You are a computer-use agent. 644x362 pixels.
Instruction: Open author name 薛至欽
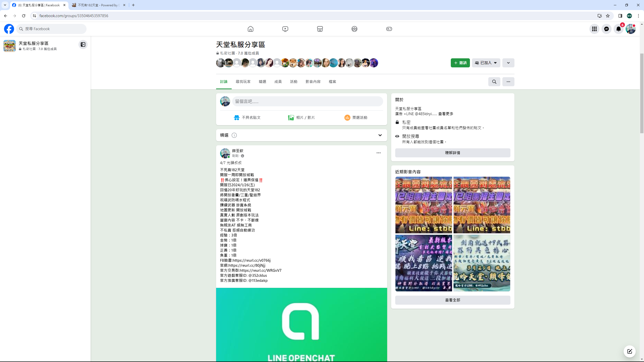pyautogui.click(x=237, y=151)
